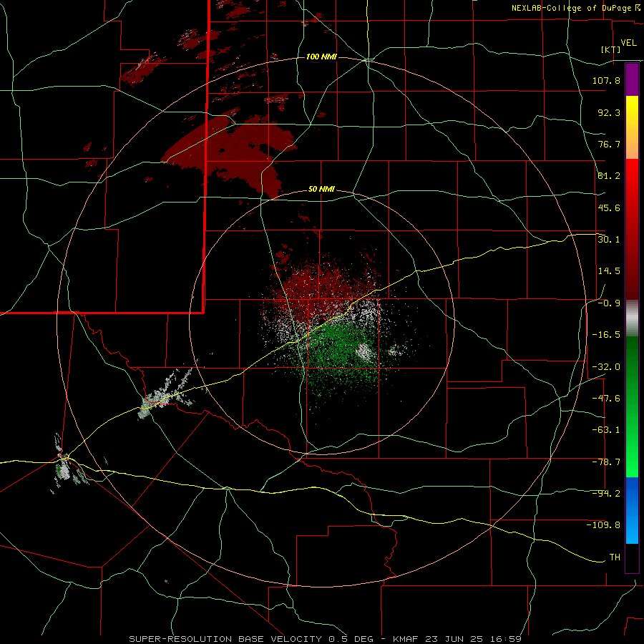Click the -109.8 legend value
Screen dimensions: 644x644
pyautogui.click(x=603, y=525)
